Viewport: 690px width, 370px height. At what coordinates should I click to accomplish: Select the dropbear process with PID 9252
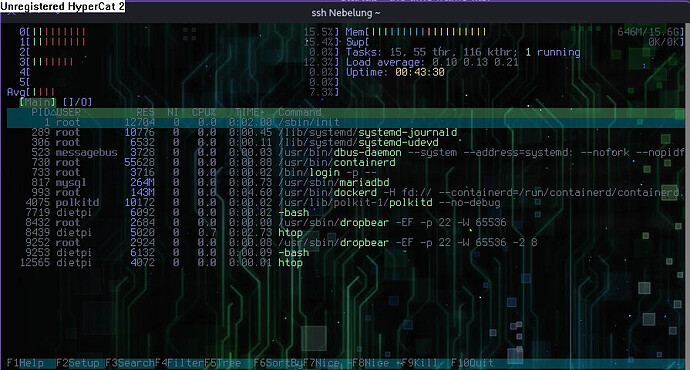346,243
